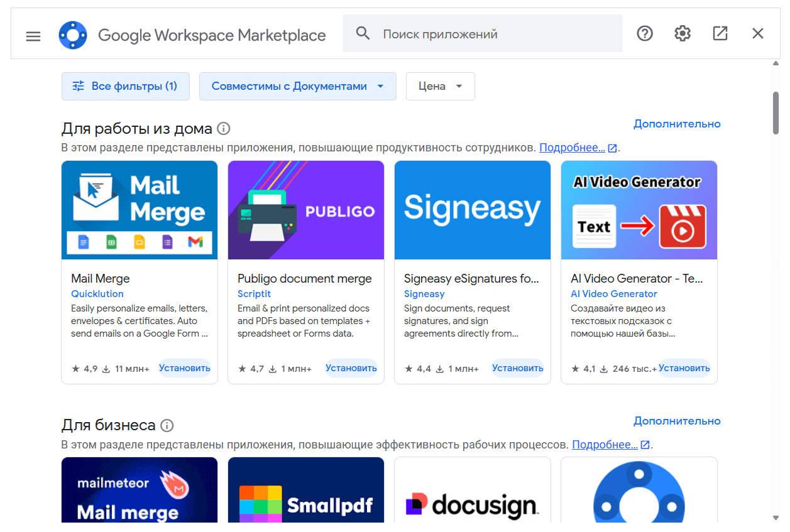Image resolution: width=790 pixels, height=532 pixels.
Task: Click the Publigo rating star
Action: [242, 369]
